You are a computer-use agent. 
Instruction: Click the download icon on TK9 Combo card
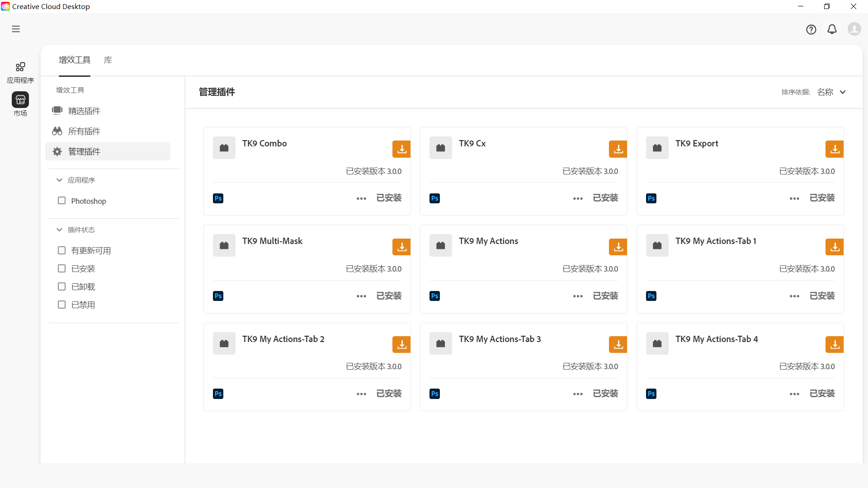401,149
